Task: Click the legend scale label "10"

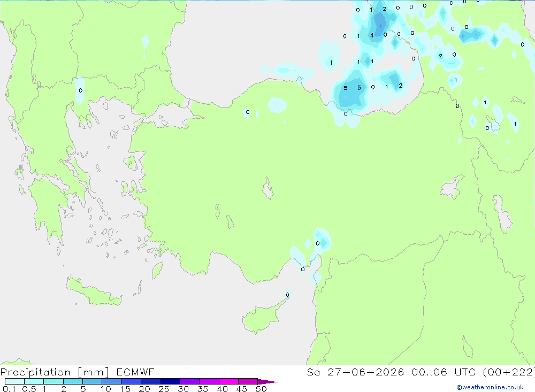Action: [106, 389]
